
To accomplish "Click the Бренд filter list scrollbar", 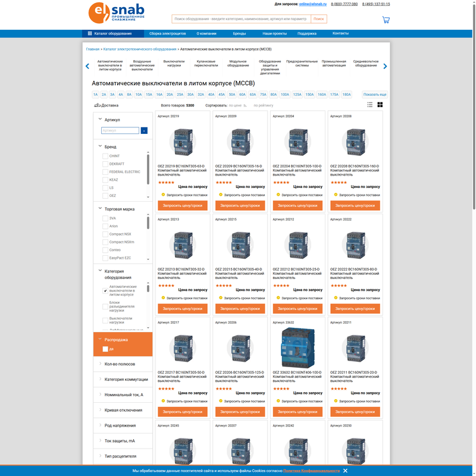I will [x=148, y=170].
